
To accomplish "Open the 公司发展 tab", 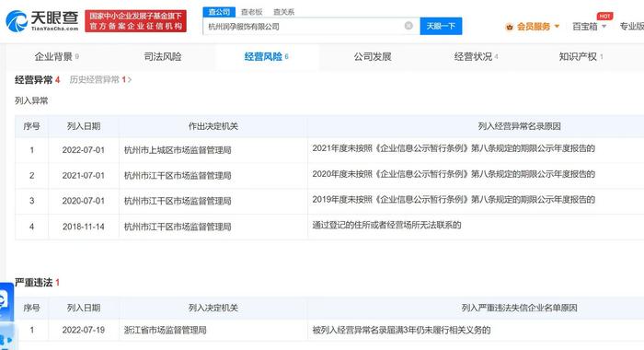I will 373,57.
